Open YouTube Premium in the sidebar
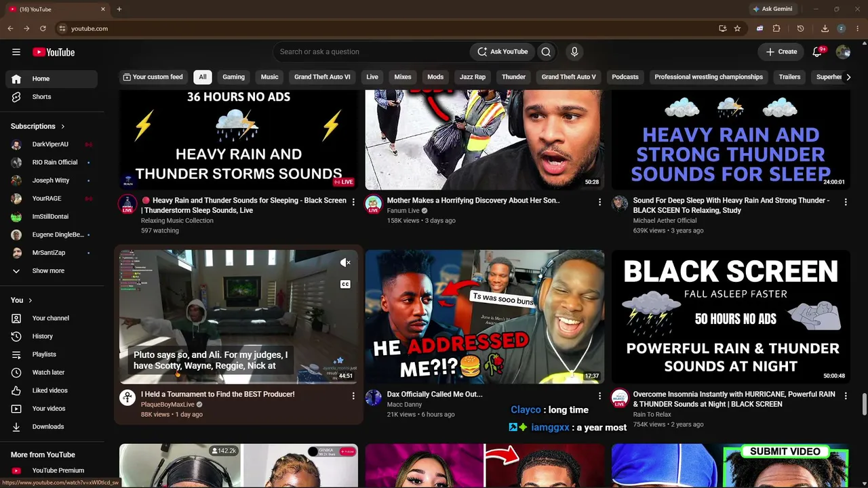This screenshot has width=868, height=488. (x=52, y=470)
